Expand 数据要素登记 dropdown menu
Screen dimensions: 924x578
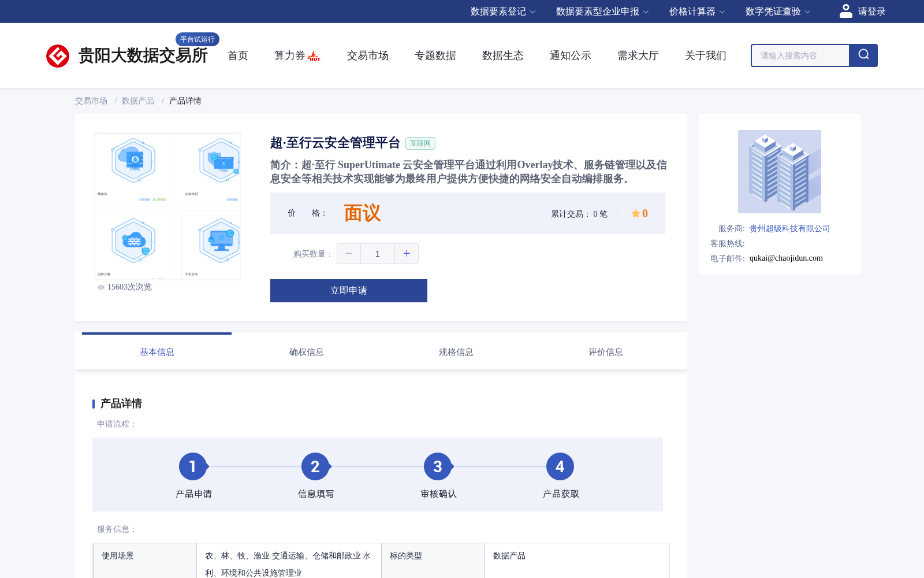tap(503, 12)
